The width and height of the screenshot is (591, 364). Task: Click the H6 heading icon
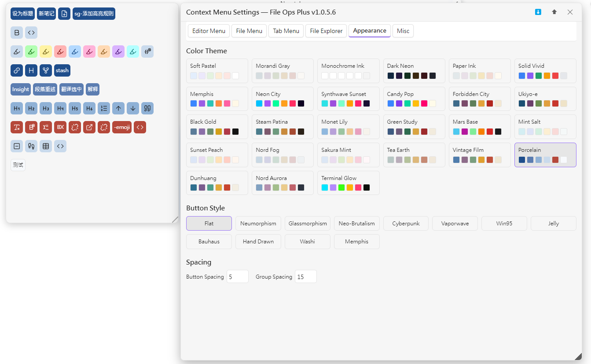click(89, 108)
